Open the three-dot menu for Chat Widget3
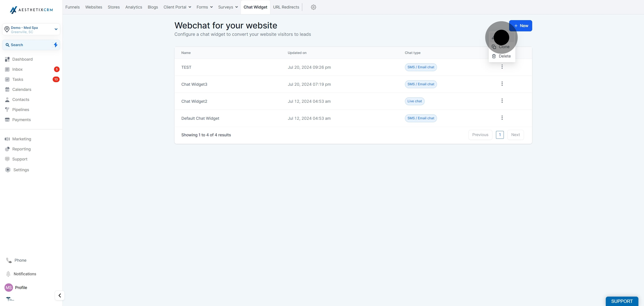The image size is (644, 306). 502,84
